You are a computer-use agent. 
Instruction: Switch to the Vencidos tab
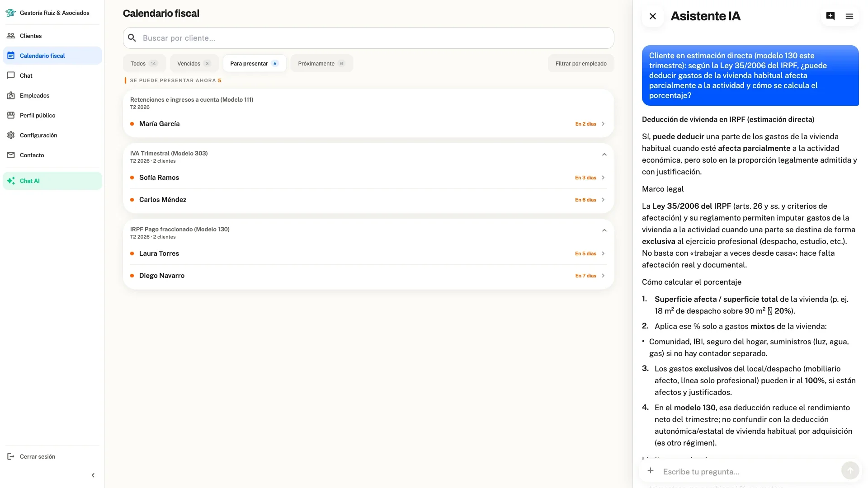(194, 64)
